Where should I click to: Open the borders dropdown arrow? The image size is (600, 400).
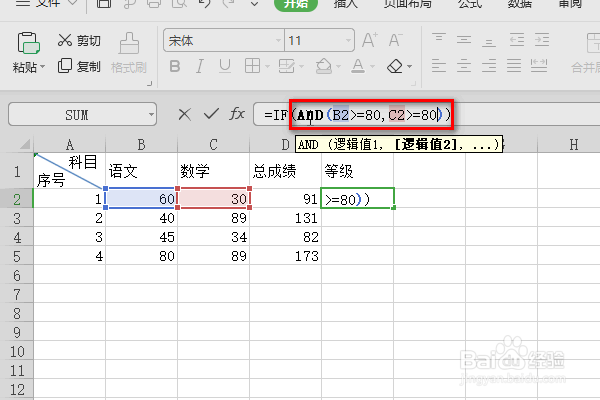[267, 67]
